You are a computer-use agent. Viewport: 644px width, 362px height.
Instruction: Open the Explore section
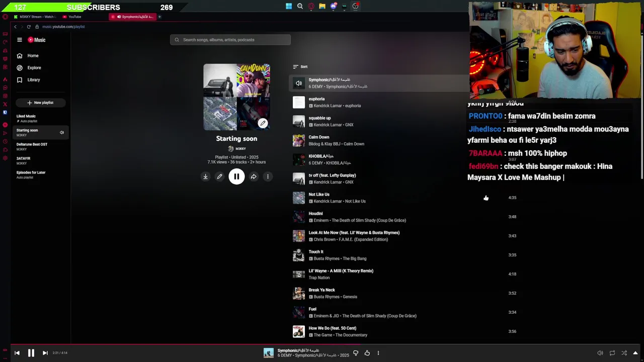29,68
